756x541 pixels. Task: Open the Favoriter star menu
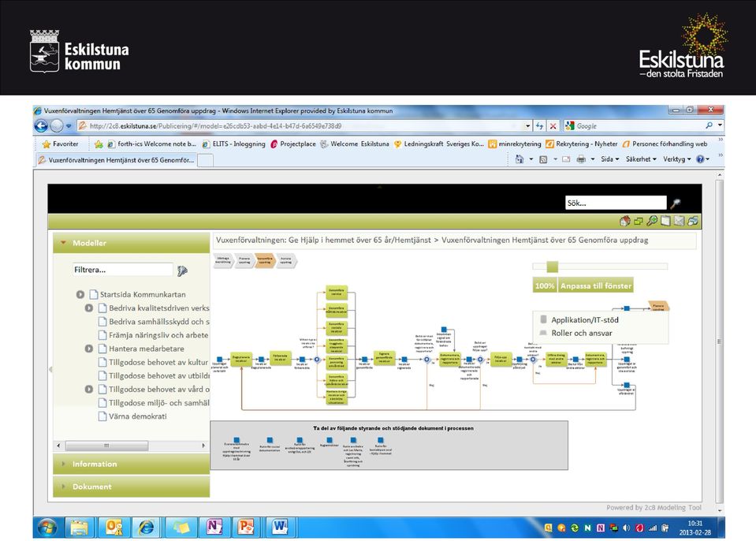[60, 144]
